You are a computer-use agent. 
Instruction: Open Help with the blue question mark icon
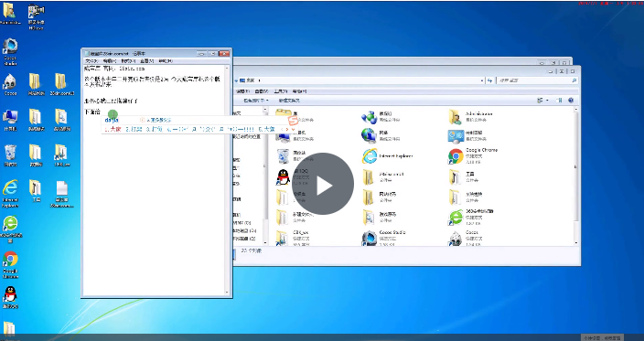[571, 101]
